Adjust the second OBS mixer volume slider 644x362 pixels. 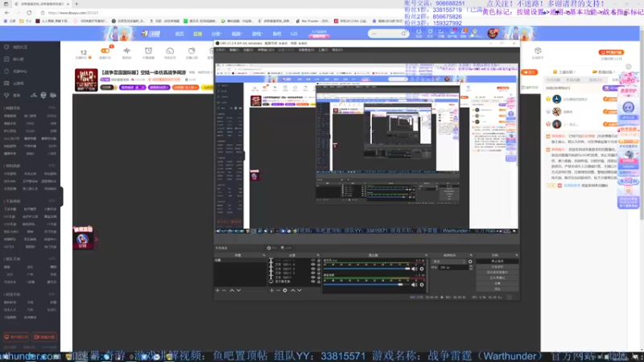click(367, 285)
